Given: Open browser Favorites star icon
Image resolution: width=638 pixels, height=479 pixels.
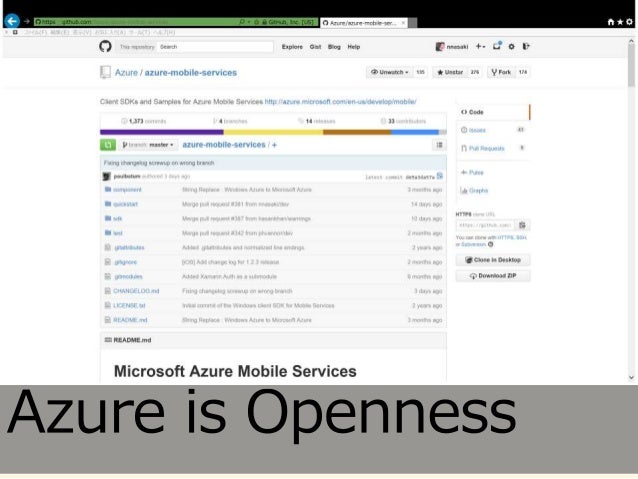Looking at the screenshot, I should pos(620,22).
